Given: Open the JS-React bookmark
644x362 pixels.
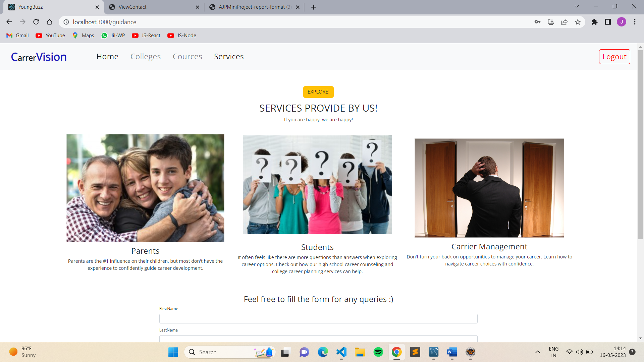Looking at the screenshot, I should tap(146, 36).
